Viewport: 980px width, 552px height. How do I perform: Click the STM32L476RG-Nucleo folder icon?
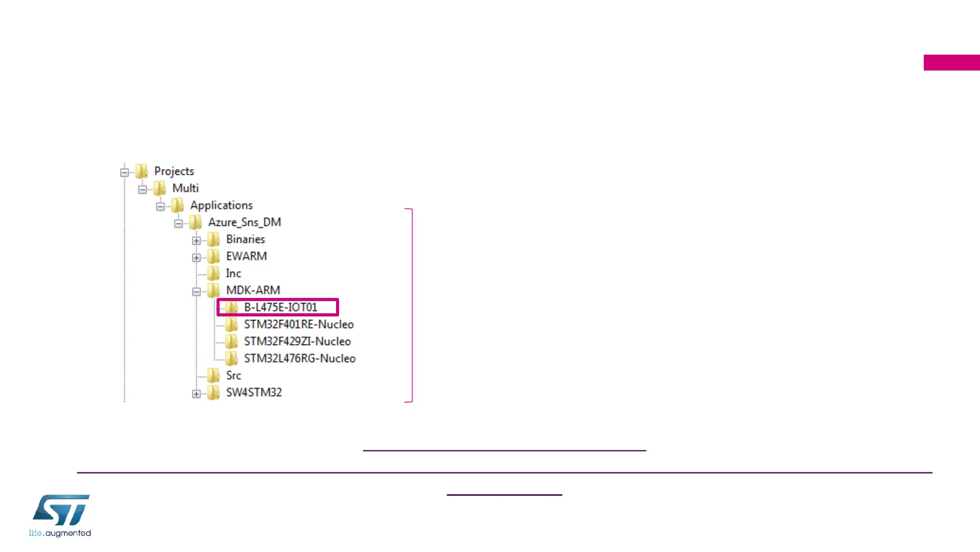(x=231, y=358)
